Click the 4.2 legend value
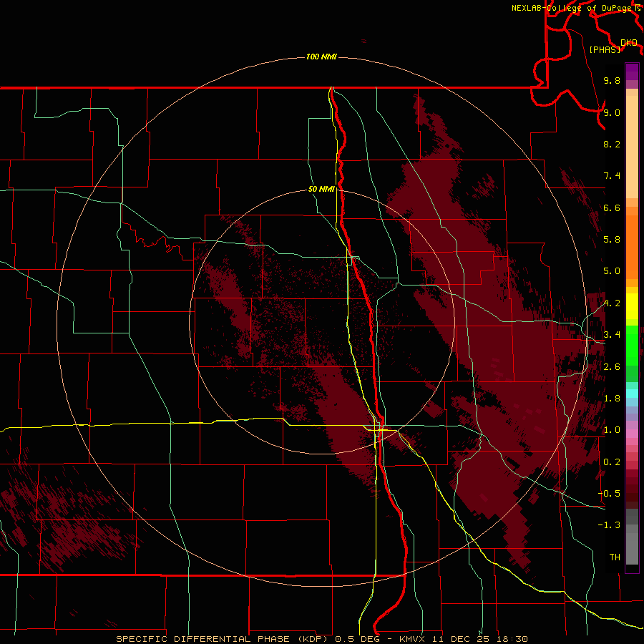644x644 pixels. point(612,303)
